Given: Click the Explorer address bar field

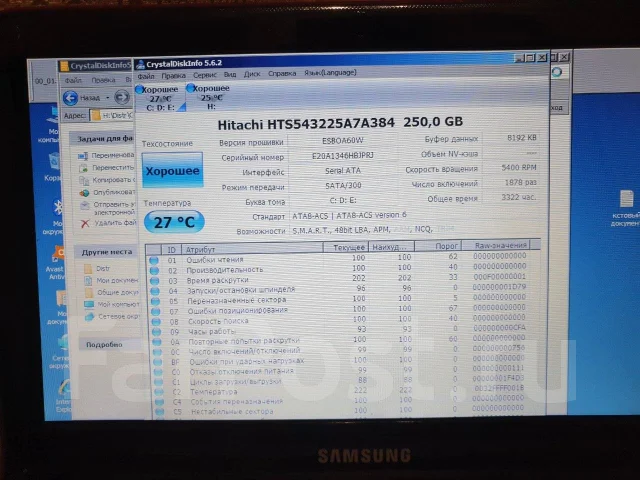Looking at the screenshot, I should tap(112, 116).
